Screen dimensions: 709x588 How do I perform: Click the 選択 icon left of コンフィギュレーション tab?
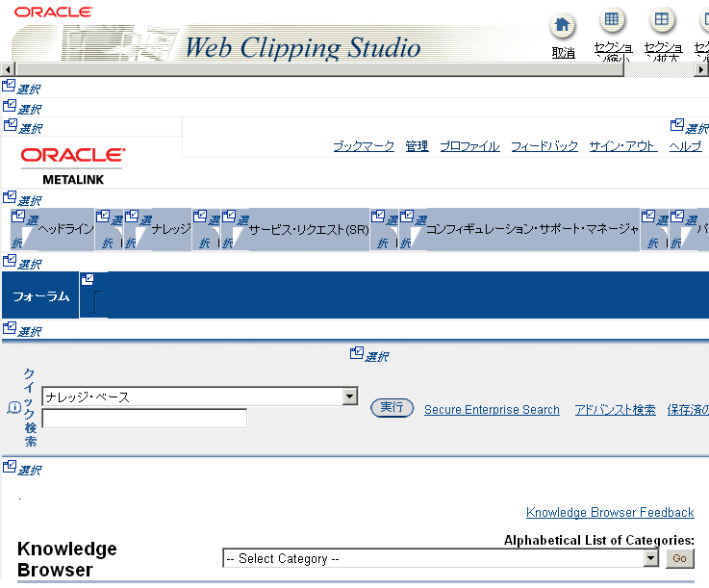pyautogui.click(x=407, y=217)
